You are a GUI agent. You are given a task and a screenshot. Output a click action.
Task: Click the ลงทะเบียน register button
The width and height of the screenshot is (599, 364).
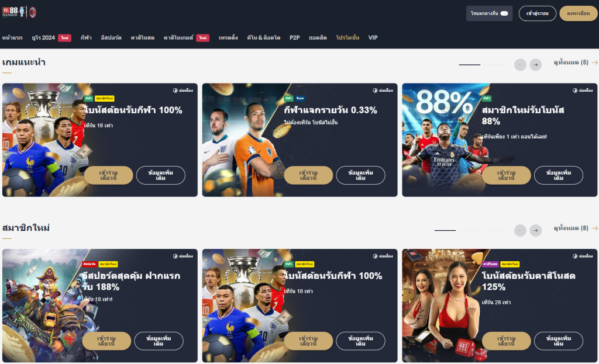pos(579,13)
